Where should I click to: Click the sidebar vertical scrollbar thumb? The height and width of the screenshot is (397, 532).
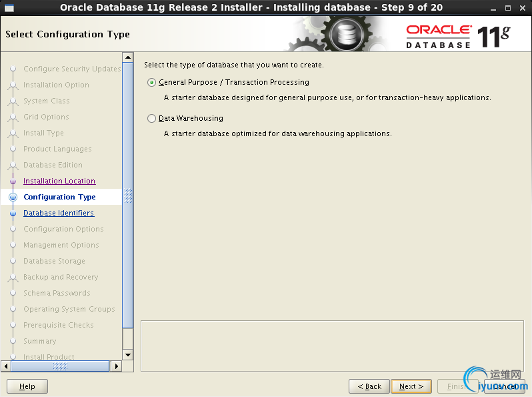[x=128, y=195]
